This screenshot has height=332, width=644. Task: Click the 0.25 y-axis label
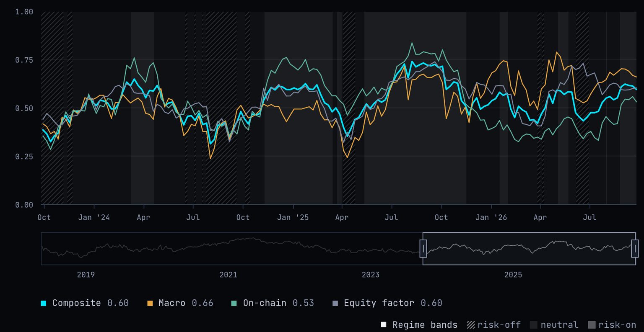pyautogui.click(x=24, y=157)
